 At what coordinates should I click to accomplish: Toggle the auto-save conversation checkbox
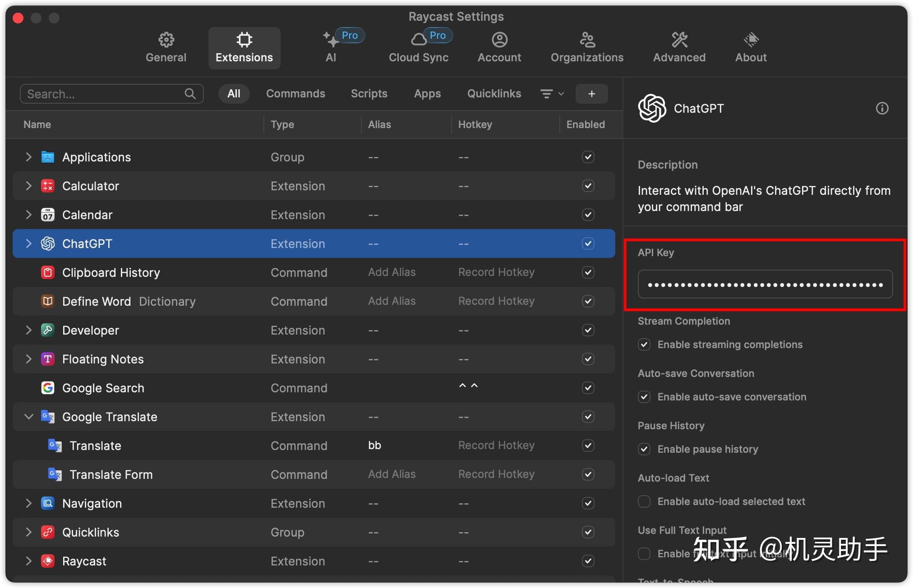point(644,397)
